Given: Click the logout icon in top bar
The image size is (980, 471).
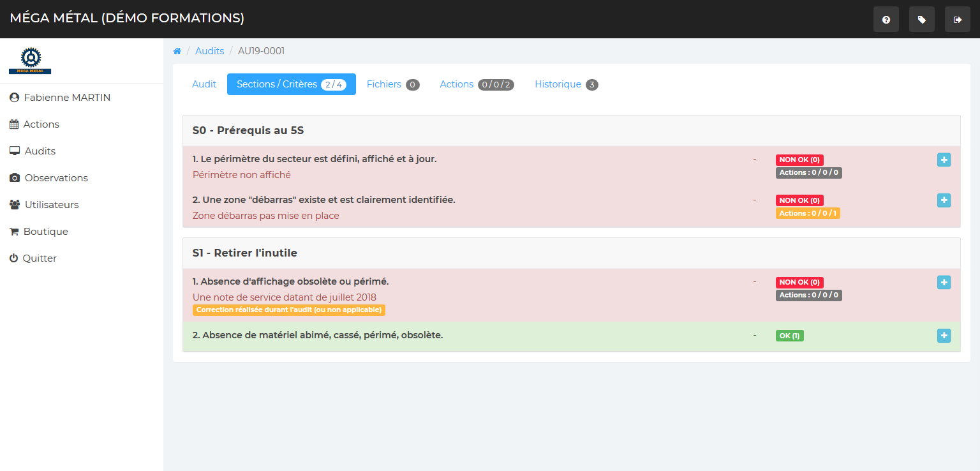Looking at the screenshot, I should [x=957, y=20].
